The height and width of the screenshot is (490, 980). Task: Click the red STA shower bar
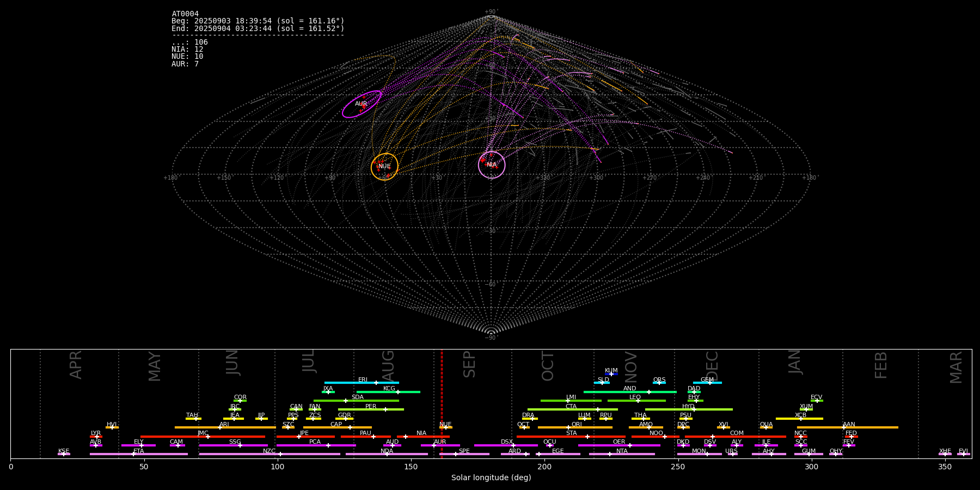pos(571,436)
